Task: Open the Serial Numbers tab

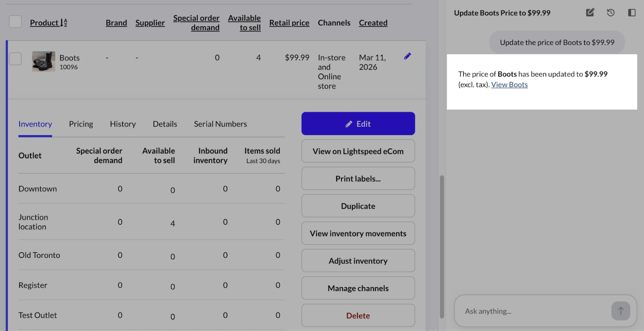Action: (220, 124)
